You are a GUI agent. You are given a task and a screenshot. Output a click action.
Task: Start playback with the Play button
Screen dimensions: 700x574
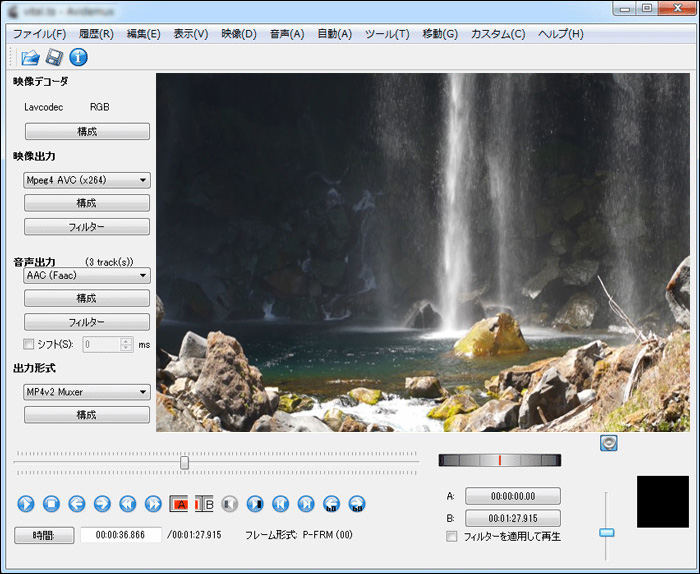26,504
